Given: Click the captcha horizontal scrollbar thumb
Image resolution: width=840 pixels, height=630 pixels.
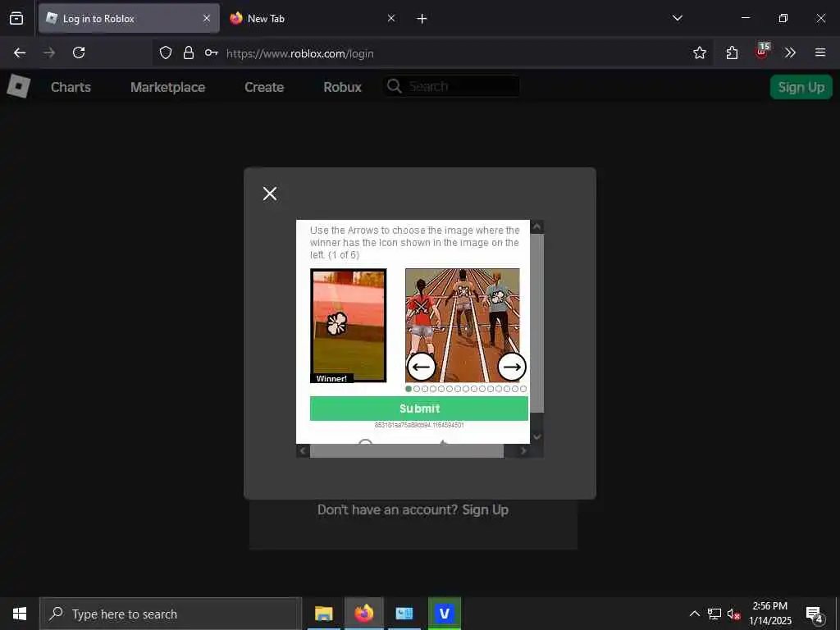Looking at the screenshot, I should (407, 451).
